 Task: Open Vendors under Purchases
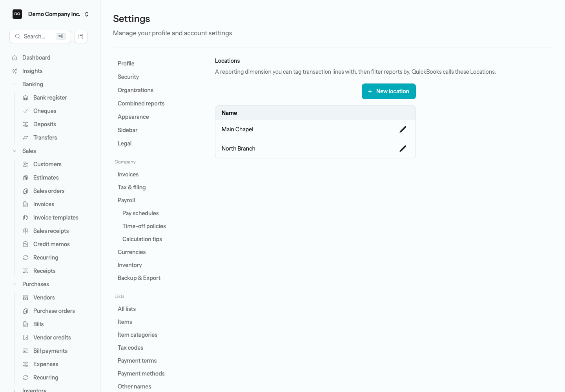[44, 298]
